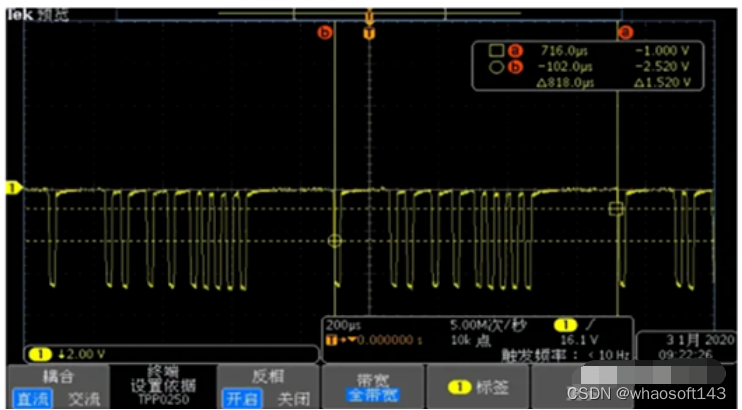742x410 pixels.
Task: Select 交流 (AC) coupling option
Action: click(x=85, y=399)
